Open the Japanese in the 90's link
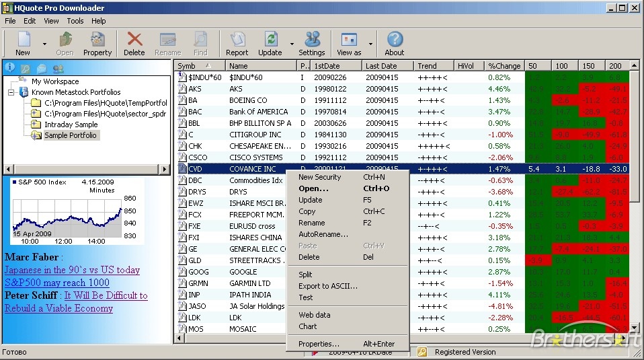 (72, 270)
